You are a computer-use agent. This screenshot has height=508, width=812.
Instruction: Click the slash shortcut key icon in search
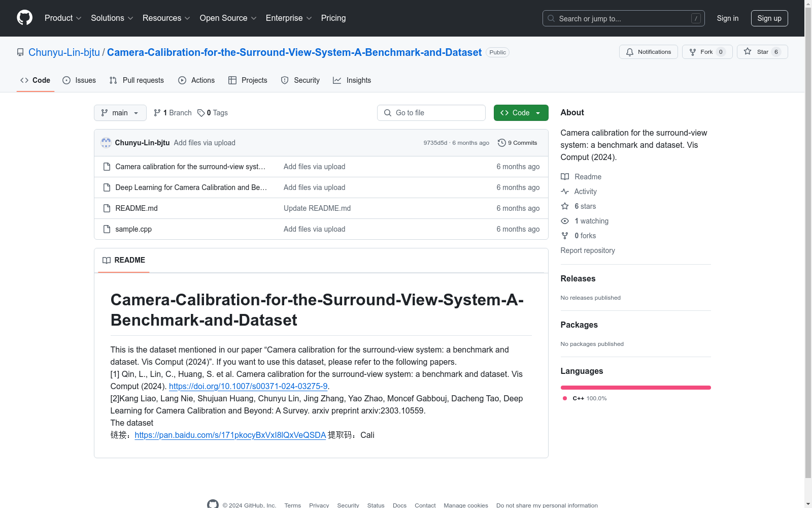point(696,18)
